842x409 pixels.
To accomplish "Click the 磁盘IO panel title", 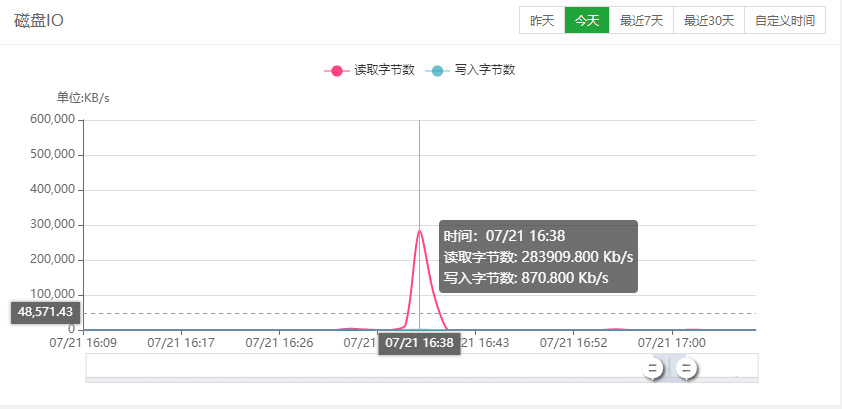I will pos(39,21).
